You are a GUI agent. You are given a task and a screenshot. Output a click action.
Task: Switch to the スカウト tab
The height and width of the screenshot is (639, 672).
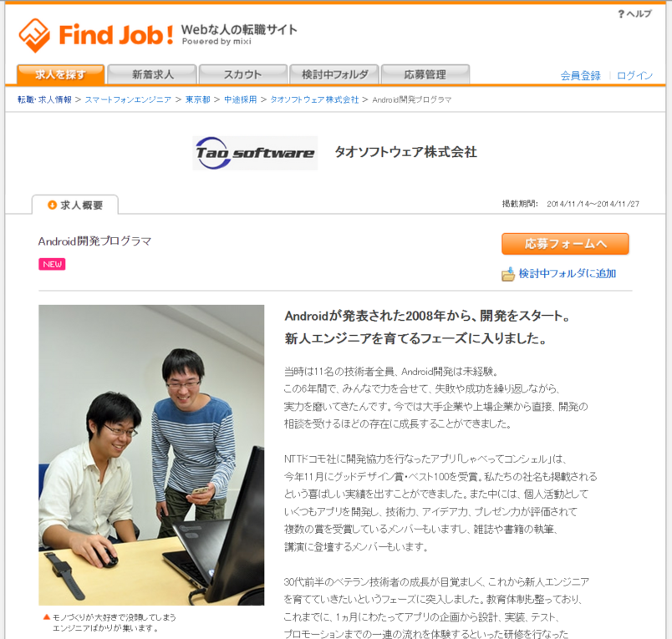tap(243, 74)
